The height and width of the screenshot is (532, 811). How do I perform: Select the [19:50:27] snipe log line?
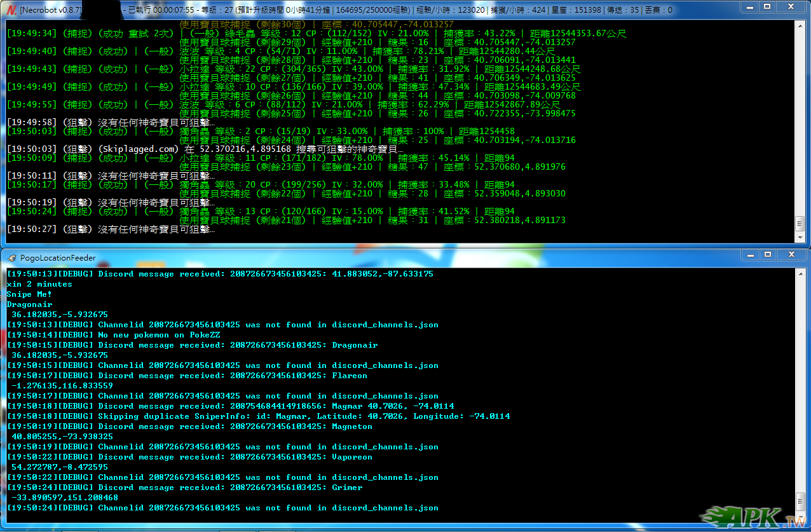tap(111, 229)
